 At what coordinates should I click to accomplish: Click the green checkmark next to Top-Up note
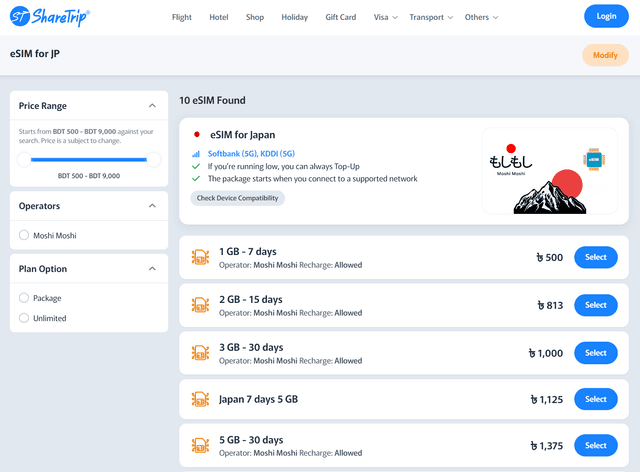coord(196,166)
